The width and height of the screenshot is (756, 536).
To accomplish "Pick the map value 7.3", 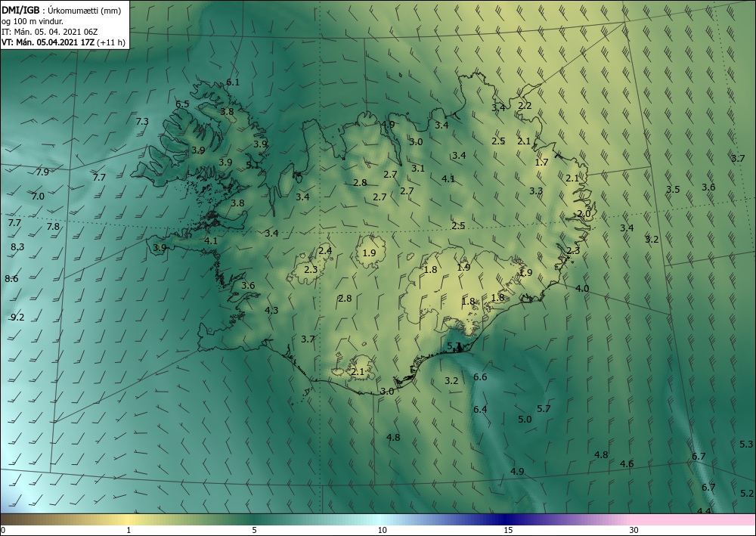I will click(142, 121).
